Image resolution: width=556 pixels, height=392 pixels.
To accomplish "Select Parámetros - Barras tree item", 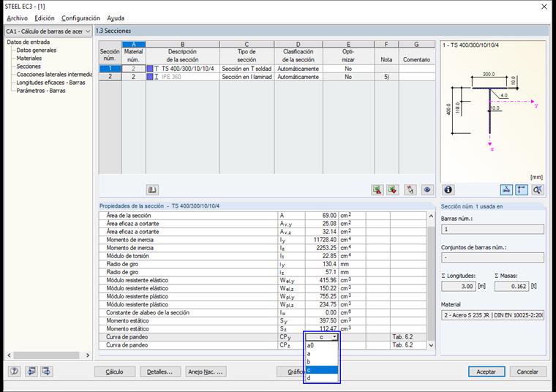I will pyautogui.click(x=41, y=91).
